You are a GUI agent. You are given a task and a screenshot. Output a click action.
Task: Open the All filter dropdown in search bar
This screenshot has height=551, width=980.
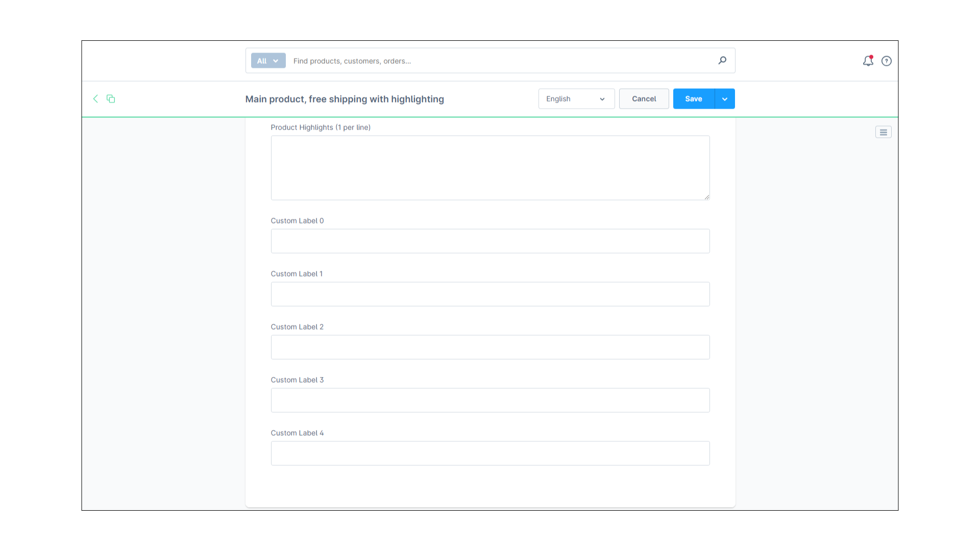(267, 61)
